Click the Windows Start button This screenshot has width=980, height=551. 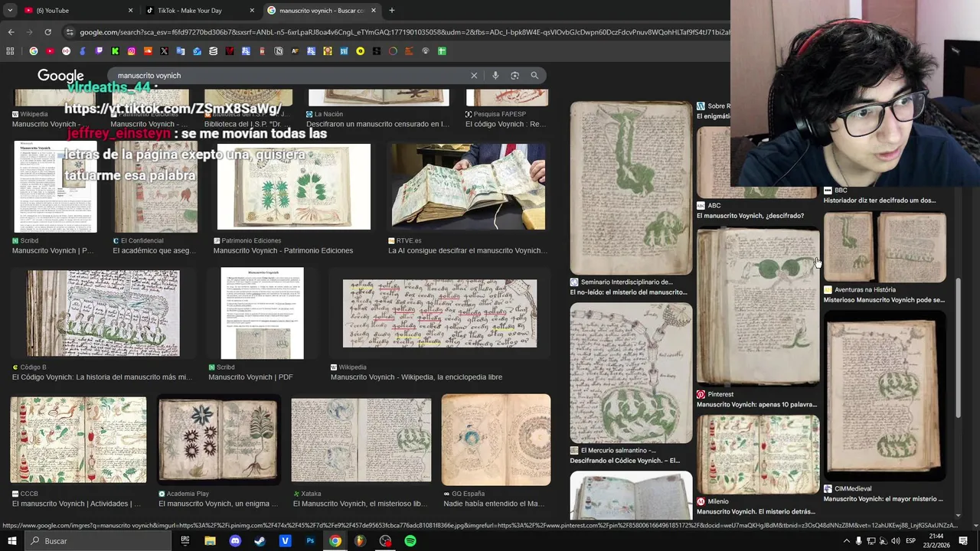(11, 541)
